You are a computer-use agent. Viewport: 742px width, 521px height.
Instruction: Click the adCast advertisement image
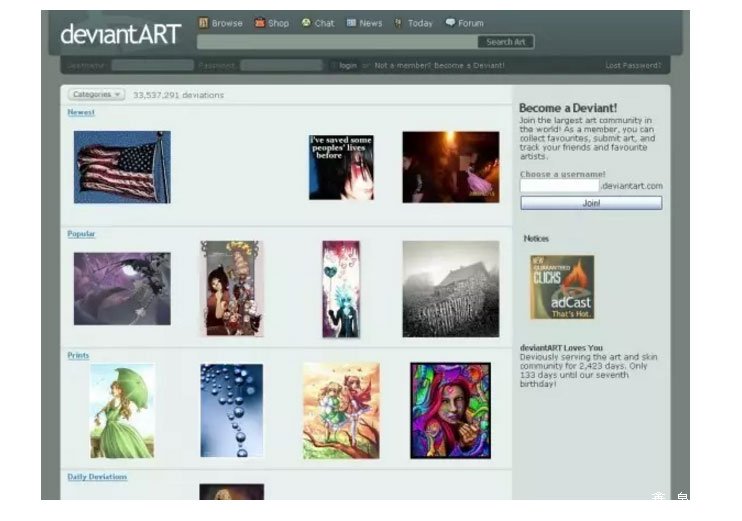coord(561,287)
